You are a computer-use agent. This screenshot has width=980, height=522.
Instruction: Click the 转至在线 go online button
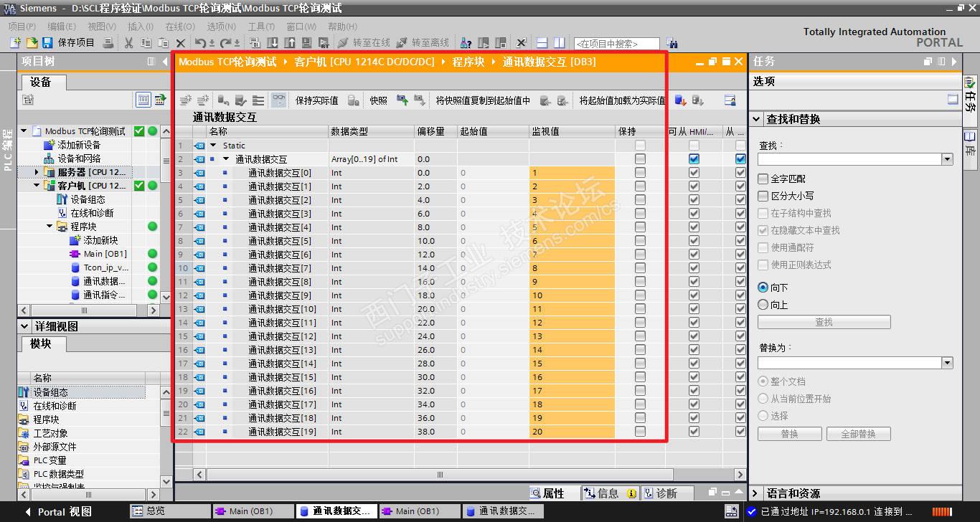coord(364,43)
